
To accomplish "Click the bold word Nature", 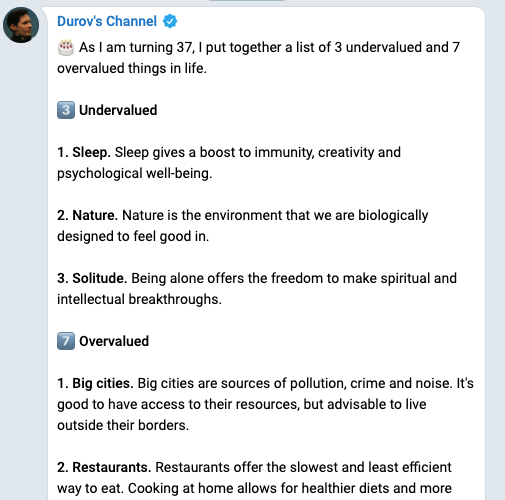I will 95,215.
